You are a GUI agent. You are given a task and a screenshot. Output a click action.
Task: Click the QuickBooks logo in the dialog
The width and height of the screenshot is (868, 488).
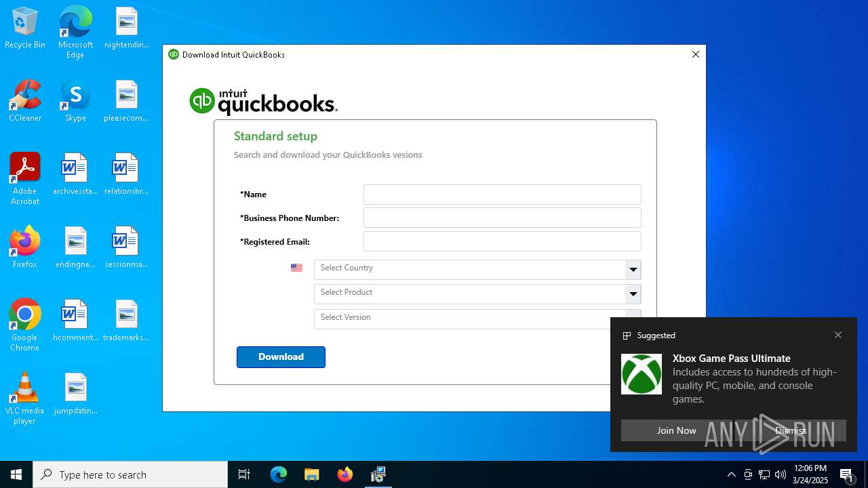[x=263, y=102]
